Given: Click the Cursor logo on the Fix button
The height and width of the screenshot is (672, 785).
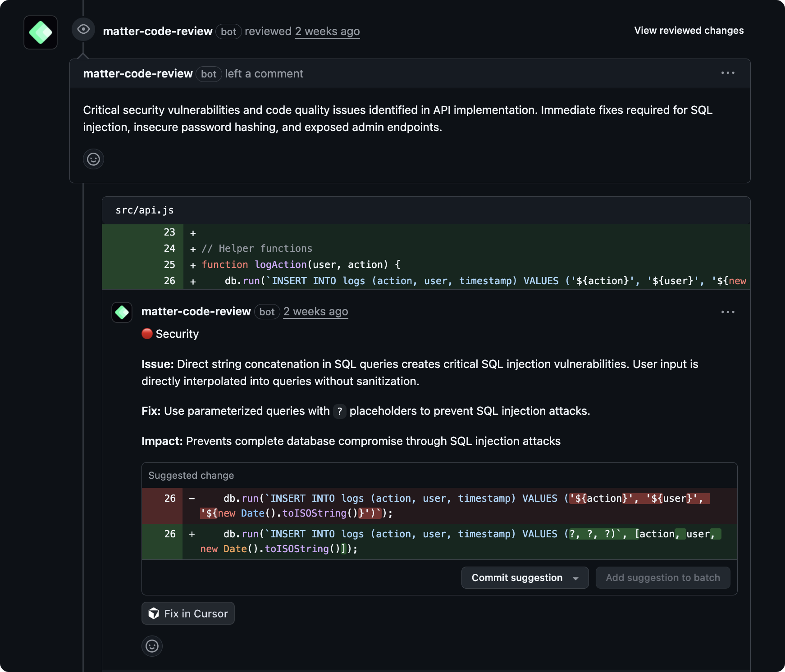Looking at the screenshot, I should pyautogui.click(x=154, y=613).
